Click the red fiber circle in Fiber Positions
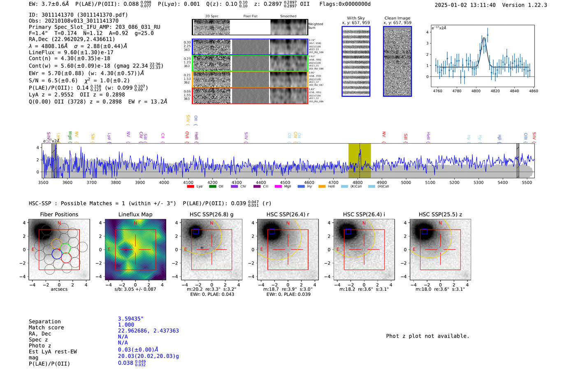The width and height of the screenshot is (576, 392). (x=66, y=258)
